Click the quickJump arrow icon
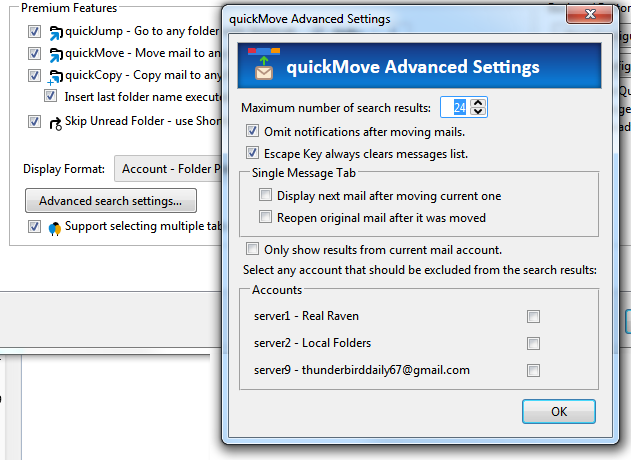 tap(55, 31)
